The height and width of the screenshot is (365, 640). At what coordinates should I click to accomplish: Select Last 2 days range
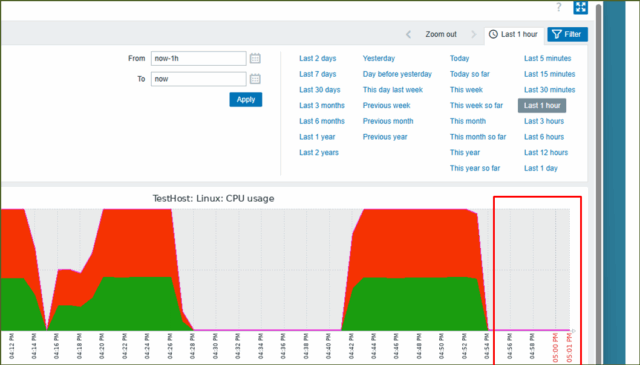click(318, 58)
